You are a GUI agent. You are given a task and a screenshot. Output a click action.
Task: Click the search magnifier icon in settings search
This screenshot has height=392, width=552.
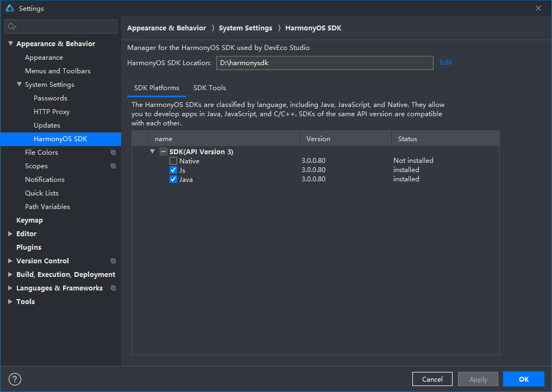click(12, 27)
